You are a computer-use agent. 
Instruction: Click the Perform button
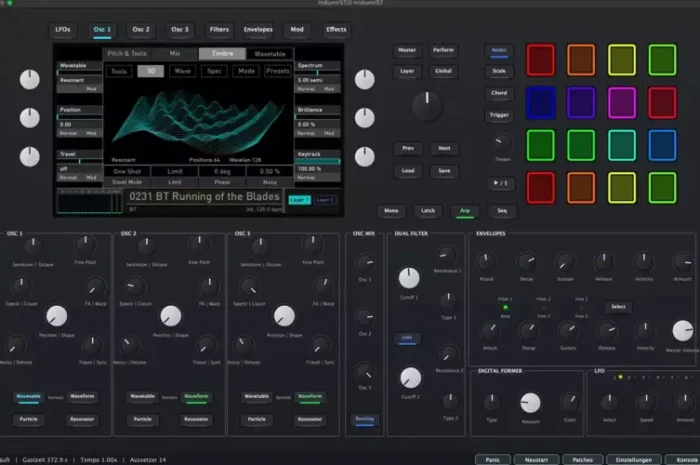coord(443,50)
